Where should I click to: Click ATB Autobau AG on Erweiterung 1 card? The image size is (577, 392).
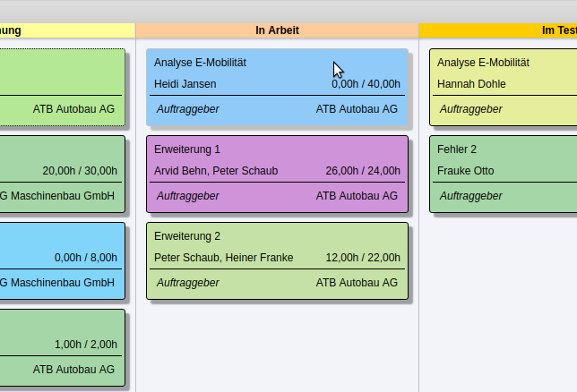tap(356, 196)
